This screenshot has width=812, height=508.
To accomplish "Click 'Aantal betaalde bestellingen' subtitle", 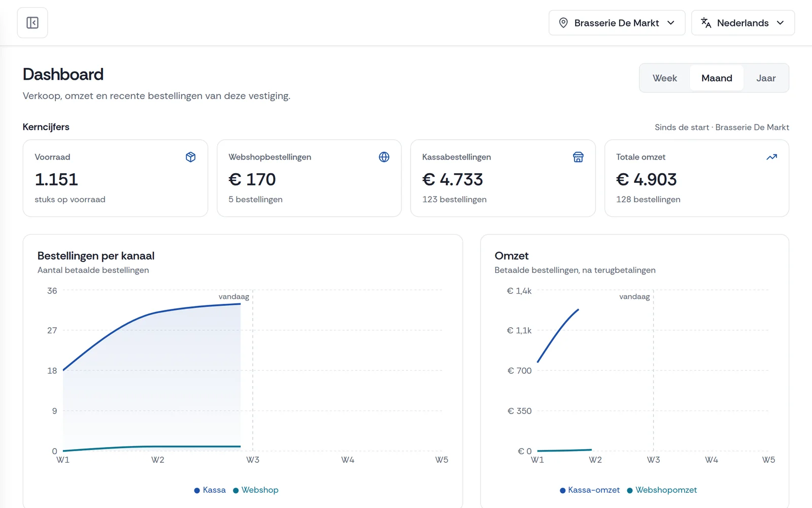I will coord(93,270).
